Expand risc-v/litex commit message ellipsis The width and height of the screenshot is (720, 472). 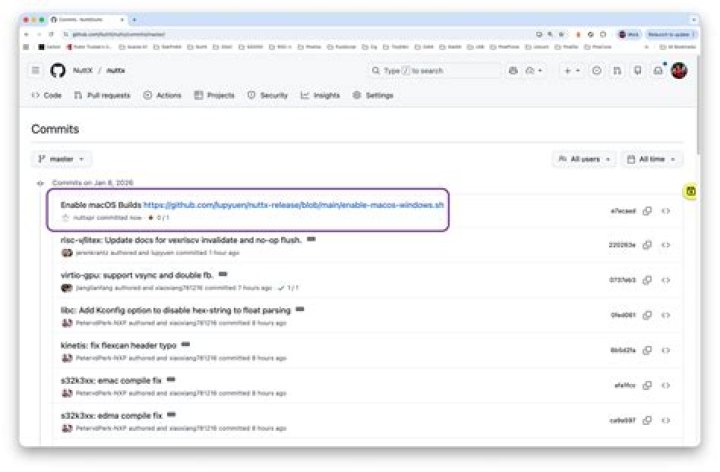tap(311, 239)
